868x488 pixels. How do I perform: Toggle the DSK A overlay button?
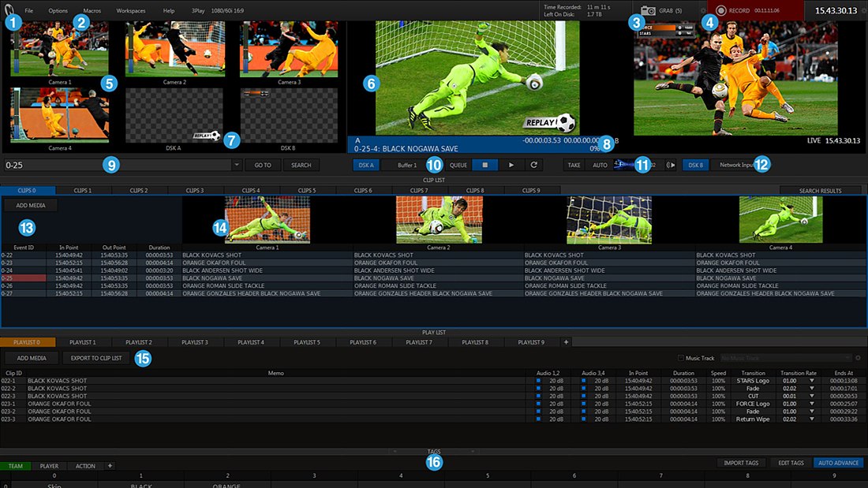tap(365, 166)
